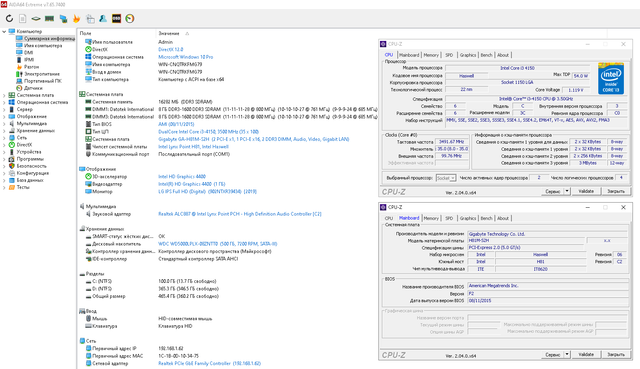Open Разгон tree item with flame icon

click(31, 67)
